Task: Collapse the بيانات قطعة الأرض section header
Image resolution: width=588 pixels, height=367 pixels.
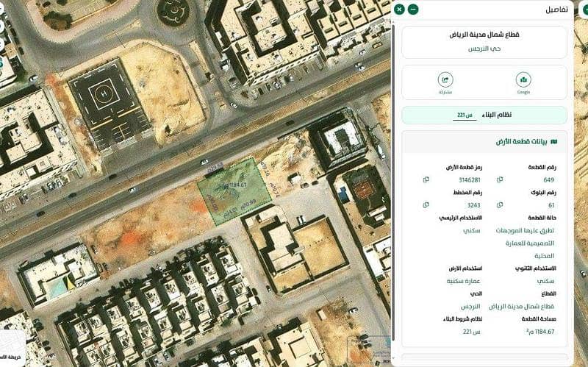Action: [484, 142]
